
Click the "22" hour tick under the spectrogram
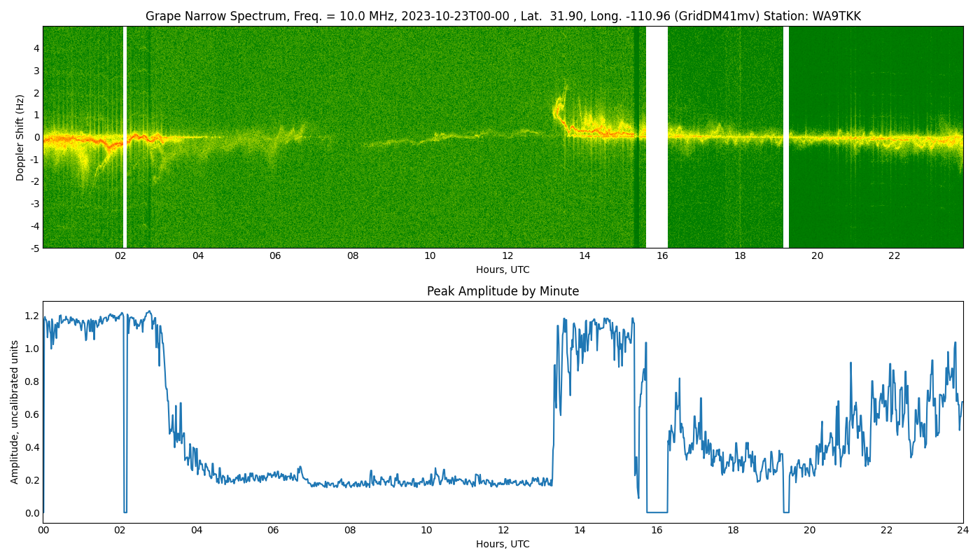click(x=894, y=256)
